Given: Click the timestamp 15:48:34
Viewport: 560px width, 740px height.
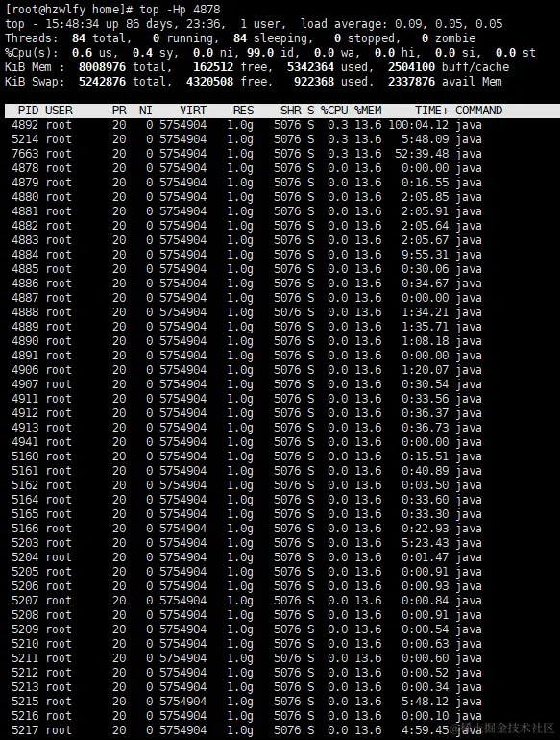Looking at the screenshot, I should click(72, 24).
